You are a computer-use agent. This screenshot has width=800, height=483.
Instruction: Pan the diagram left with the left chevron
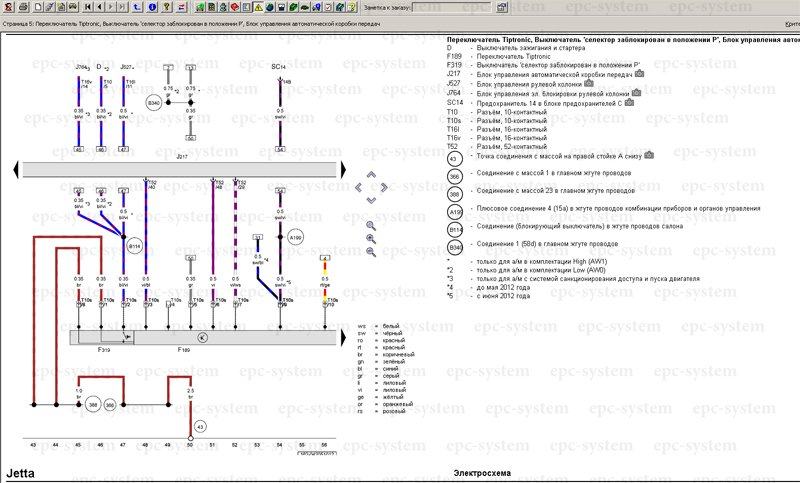[360, 186]
